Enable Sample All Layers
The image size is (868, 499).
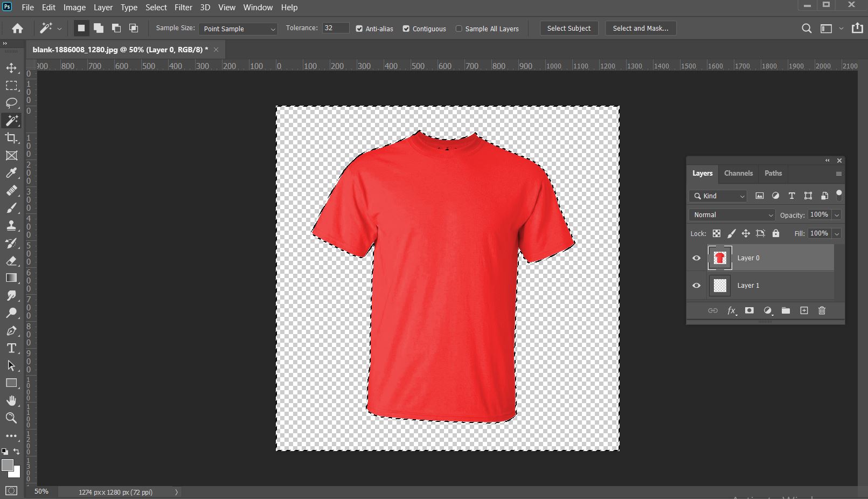459,29
